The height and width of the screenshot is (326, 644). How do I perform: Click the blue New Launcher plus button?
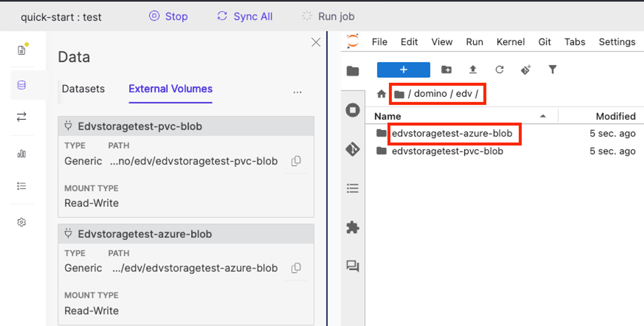(x=404, y=70)
